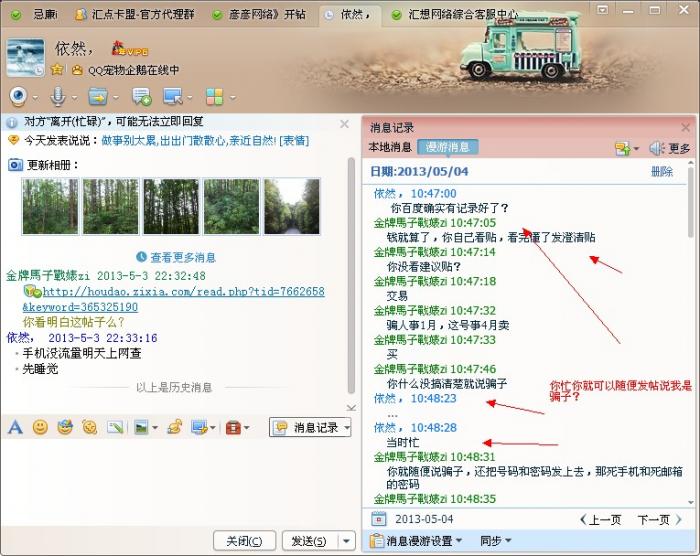Insert picture icon in input toolbar
Image resolution: width=700 pixels, height=556 pixels.
coord(141,427)
